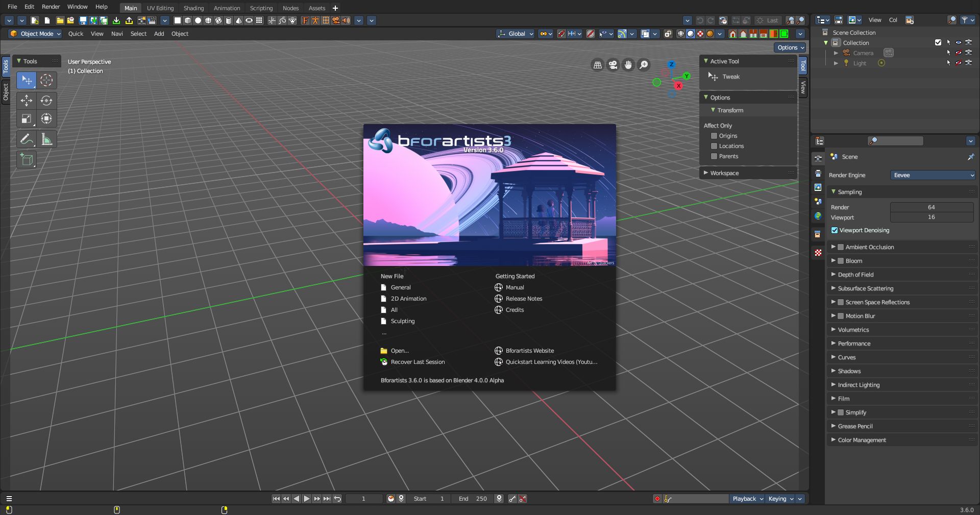Open the Render properties tab icon
The image size is (980, 515).
click(818, 159)
